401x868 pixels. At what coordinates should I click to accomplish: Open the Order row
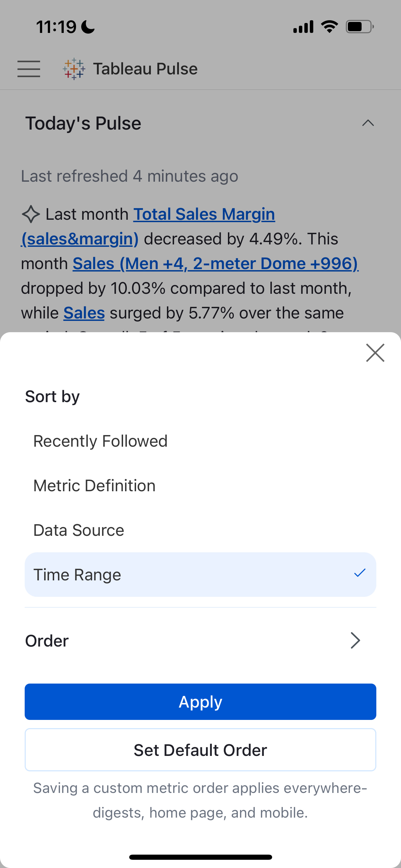tap(200, 641)
